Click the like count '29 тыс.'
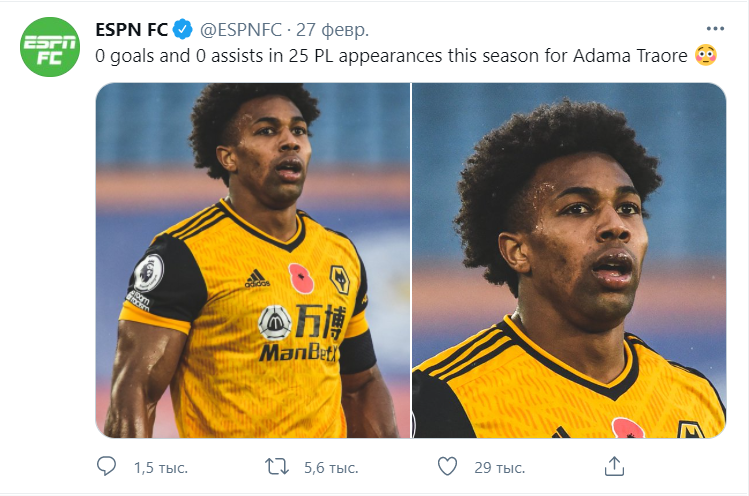The height and width of the screenshot is (496, 749). coord(500,467)
